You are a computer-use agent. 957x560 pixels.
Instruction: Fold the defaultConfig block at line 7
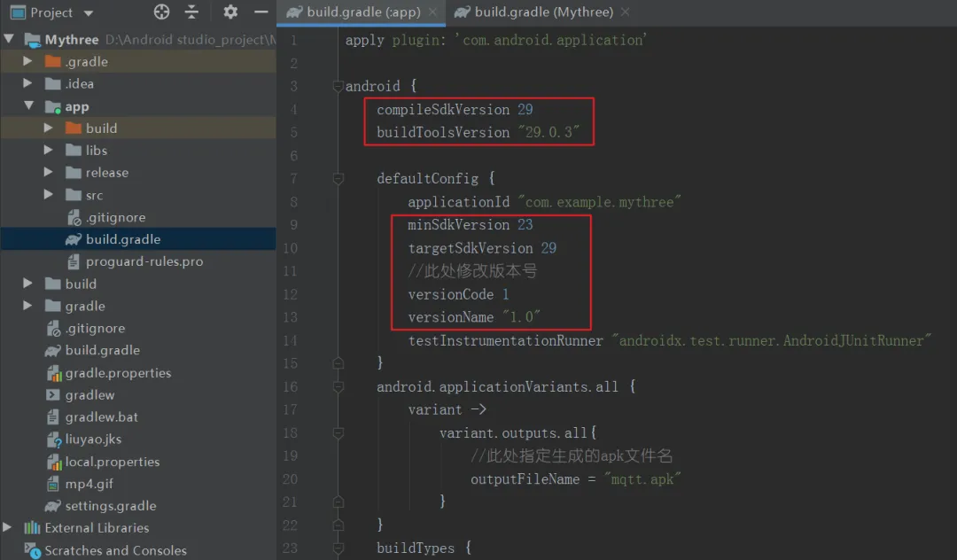tap(338, 178)
